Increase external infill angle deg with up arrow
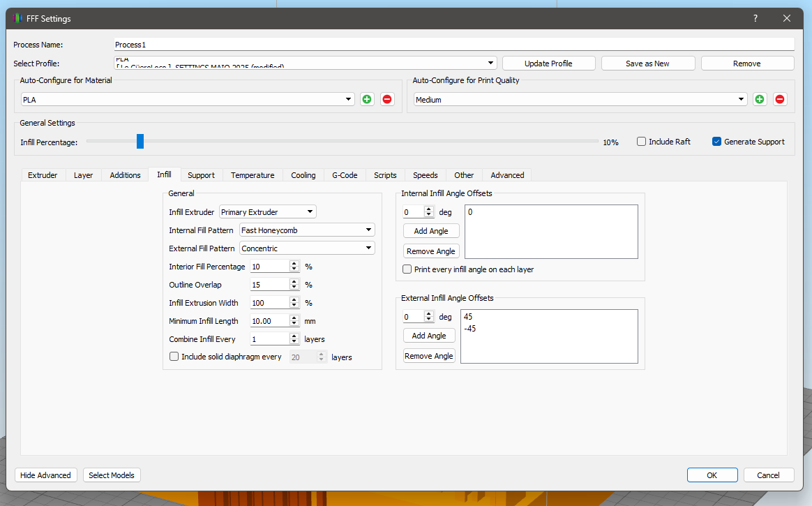Viewport: 812px width, 506px height. coord(428,313)
